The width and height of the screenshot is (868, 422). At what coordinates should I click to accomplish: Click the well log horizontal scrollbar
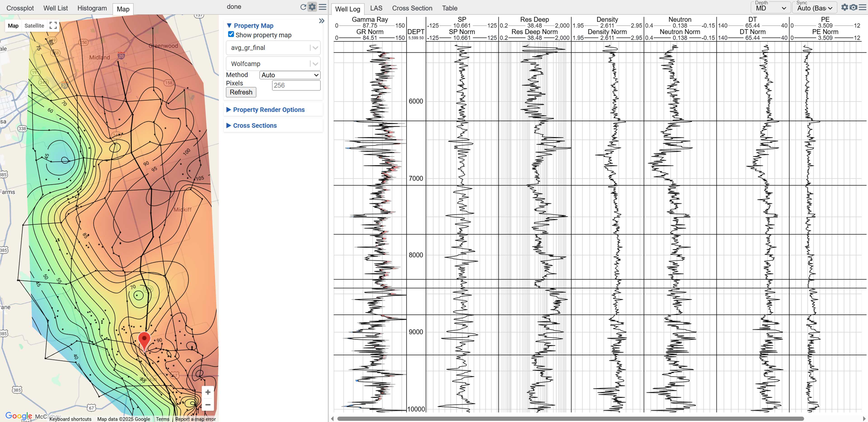click(570, 419)
